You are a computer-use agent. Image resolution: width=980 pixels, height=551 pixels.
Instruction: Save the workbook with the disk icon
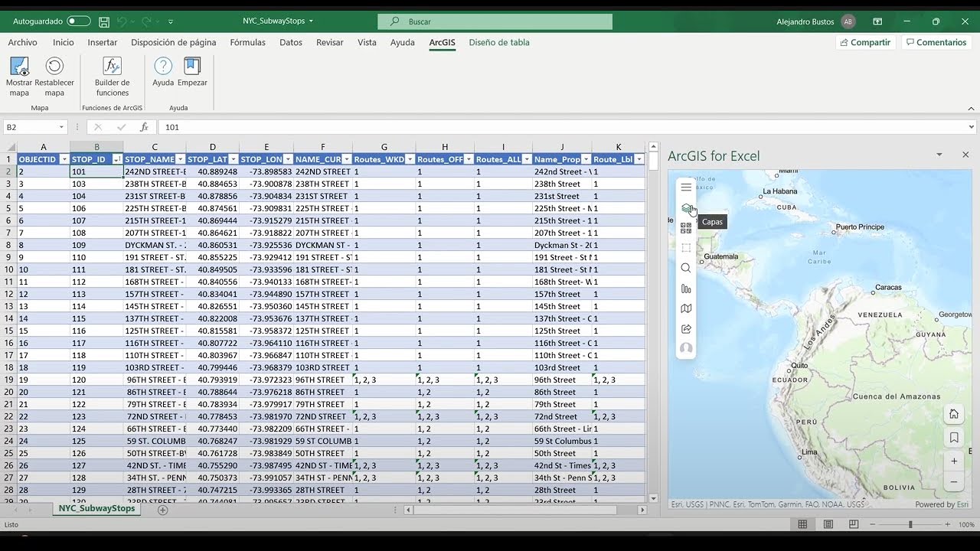104,21
